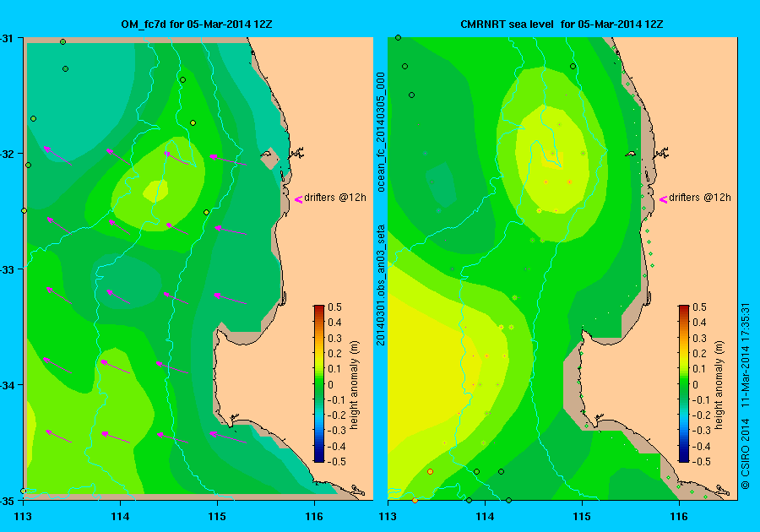Screen dimensions: 760x532
Task: Click the yellow drifter circle near 114.7E, -31.7 in left map
Action: (193, 123)
